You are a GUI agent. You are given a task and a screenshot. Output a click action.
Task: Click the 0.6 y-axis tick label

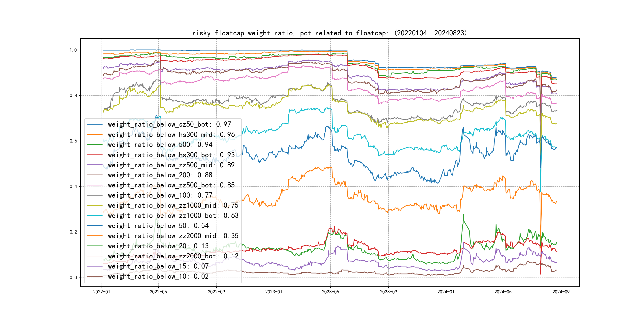tap(73, 141)
